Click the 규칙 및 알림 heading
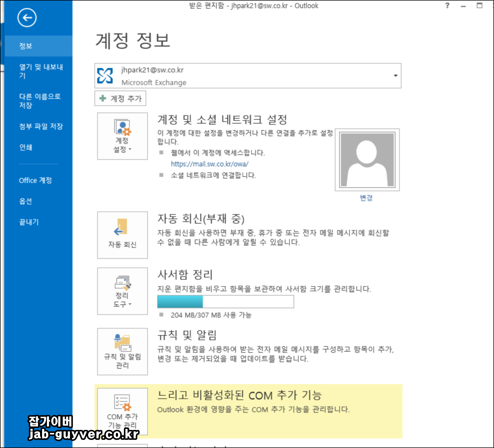This screenshot has width=494, height=448. (x=187, y=335)
